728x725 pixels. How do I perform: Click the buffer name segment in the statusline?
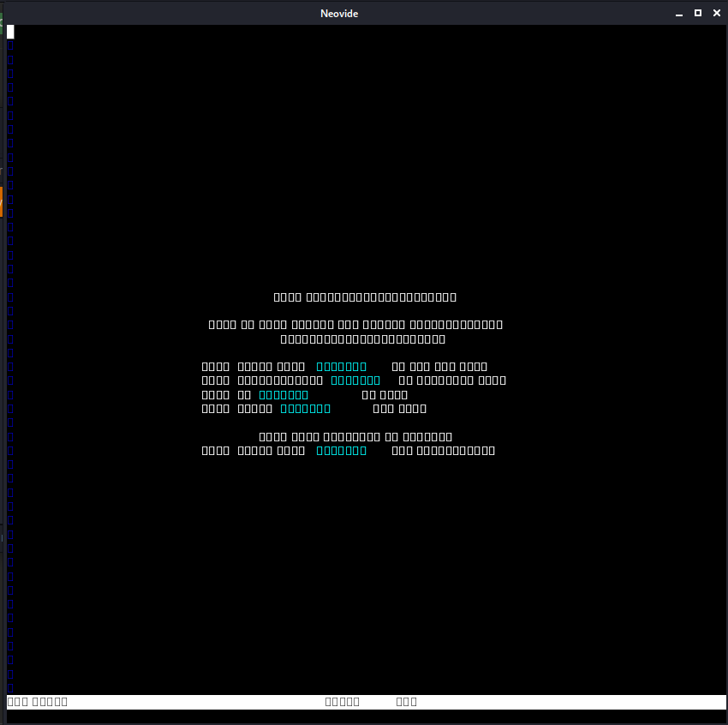pos(36,701)
